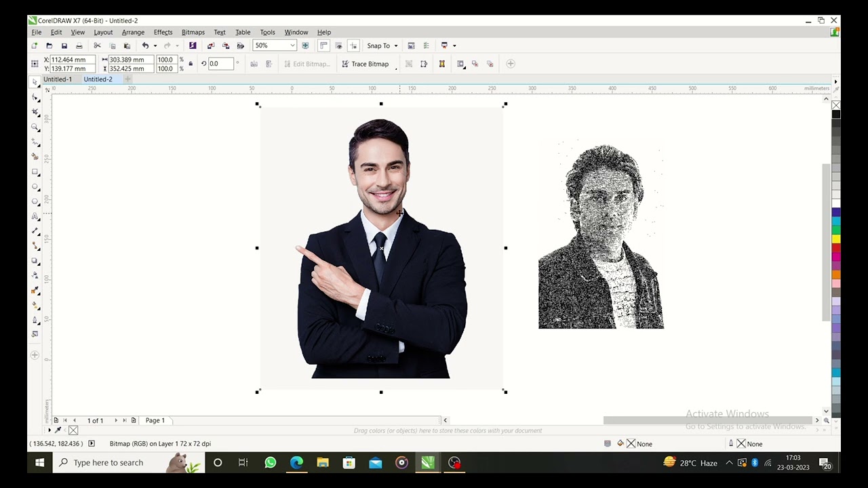
Task: Click the Open file icon
Action: (49, 45)
